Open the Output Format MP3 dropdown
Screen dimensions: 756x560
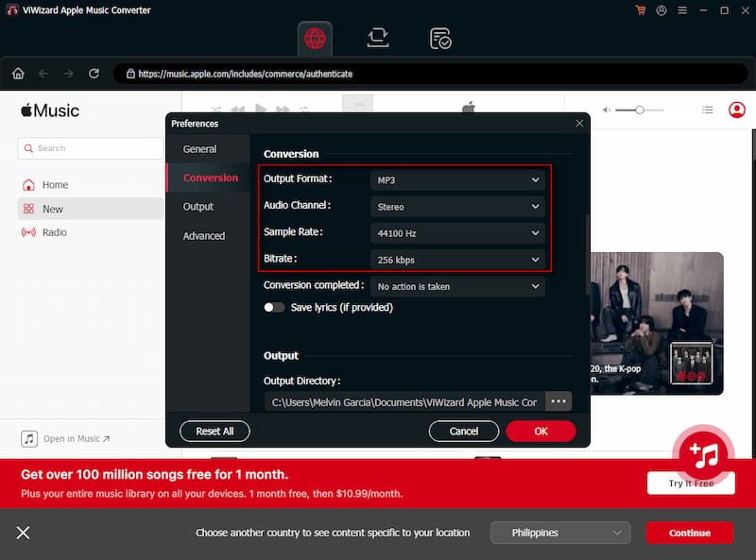pyautogui.click(x=458, y=179)
